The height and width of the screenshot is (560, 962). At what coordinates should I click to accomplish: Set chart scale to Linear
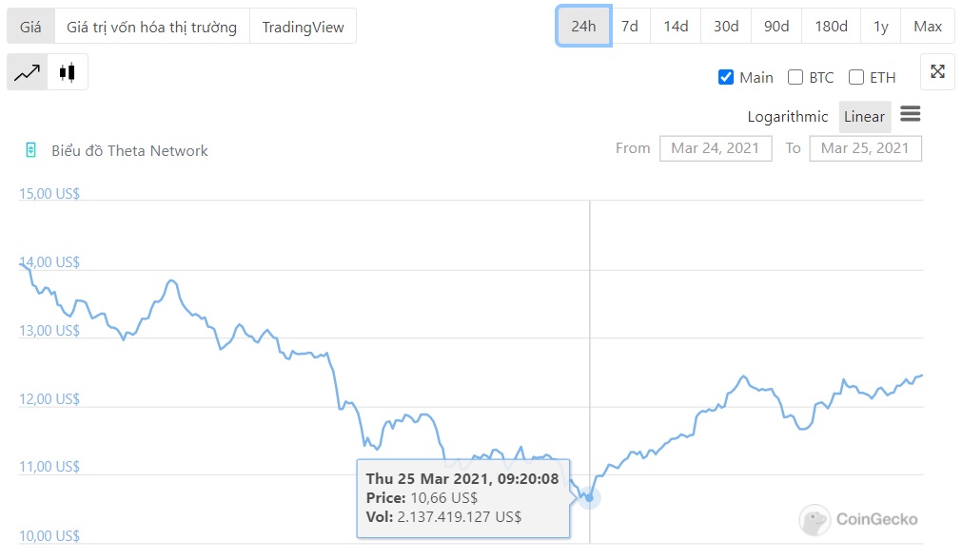pos(864,116)
